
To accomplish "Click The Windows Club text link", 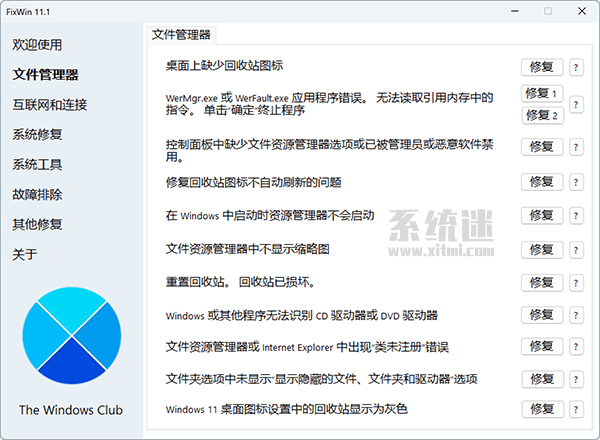I will pyautogui.click(x=71, y=410).
